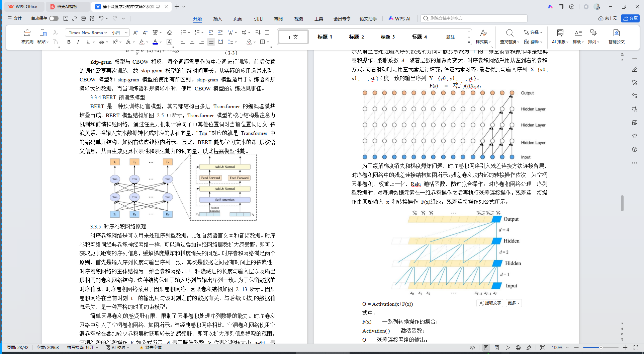
Task: Click the increase font size icon
Action: coord(135,32)
